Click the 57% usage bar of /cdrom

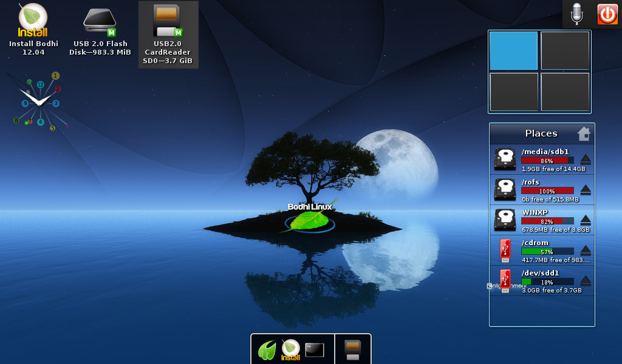547,252
